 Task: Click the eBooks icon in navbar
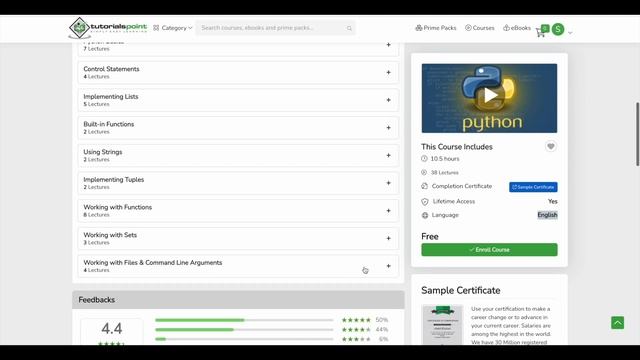point(506,28)
